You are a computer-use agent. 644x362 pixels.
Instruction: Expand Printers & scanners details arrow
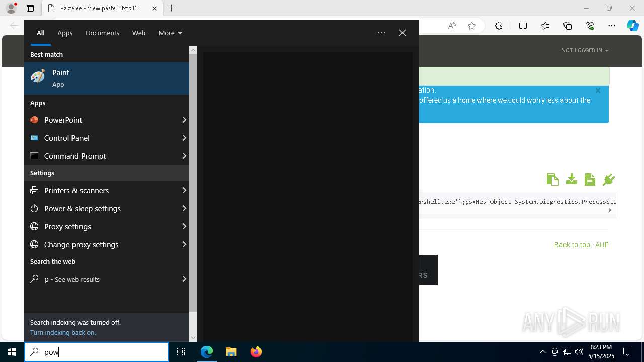(x=184, y=190)
